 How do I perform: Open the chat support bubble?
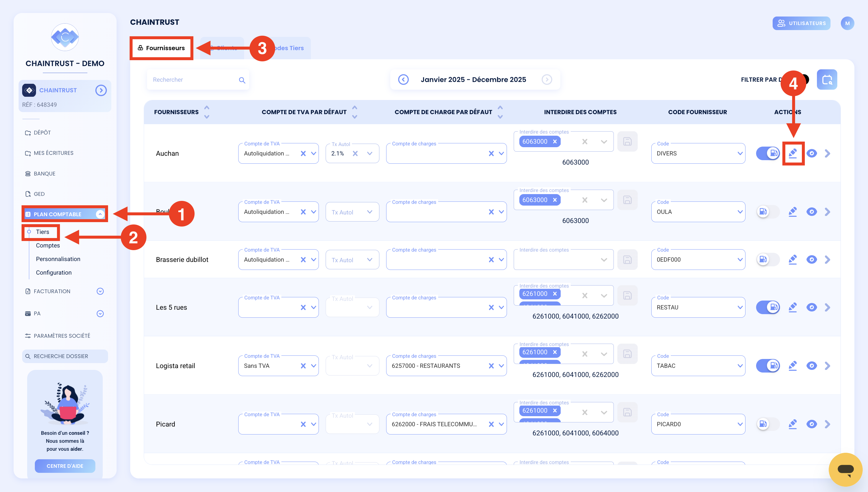[x=845, y=469]
